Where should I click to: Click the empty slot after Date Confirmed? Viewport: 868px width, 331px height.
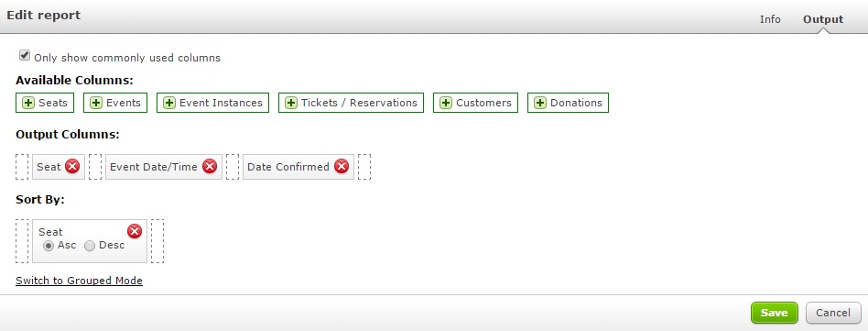(364, 167)
